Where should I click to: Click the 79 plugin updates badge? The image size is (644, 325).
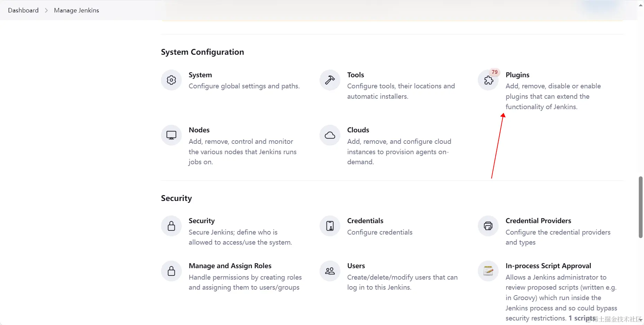click(494, 72)
